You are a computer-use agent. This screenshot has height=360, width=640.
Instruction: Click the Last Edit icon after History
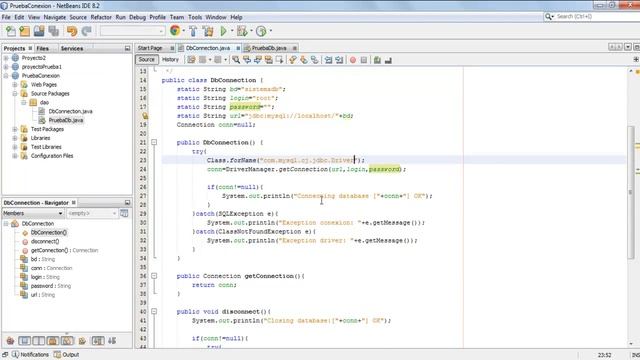191,60
